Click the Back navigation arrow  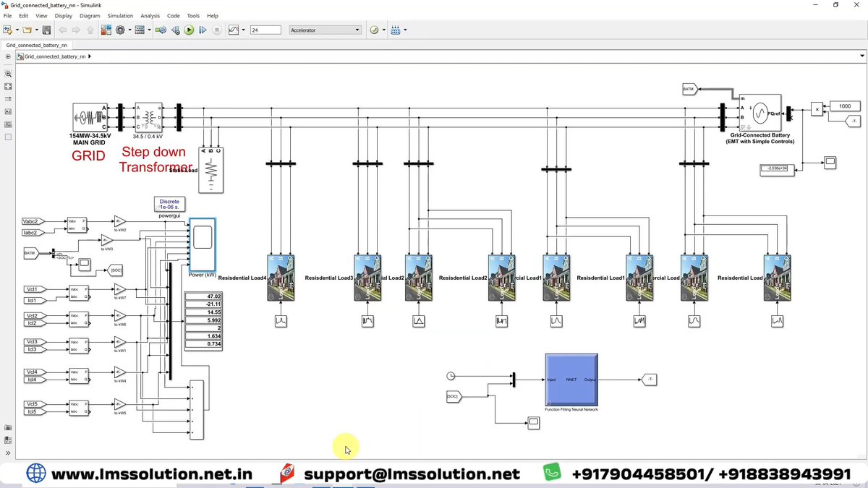click(x=63, y=30)
